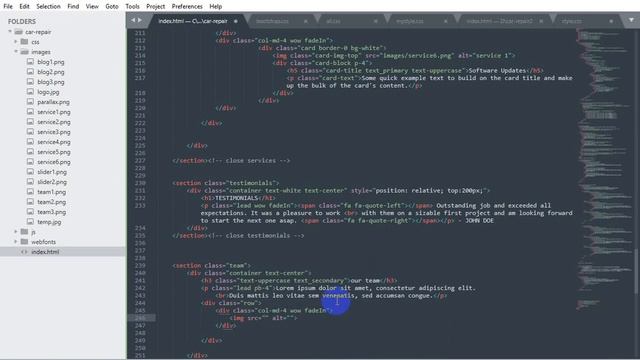Viewport: 640px width, 360px height.
Task: Switch to the bootstrap.css tab
Action: pyautogui.click(x=272, y=21)
